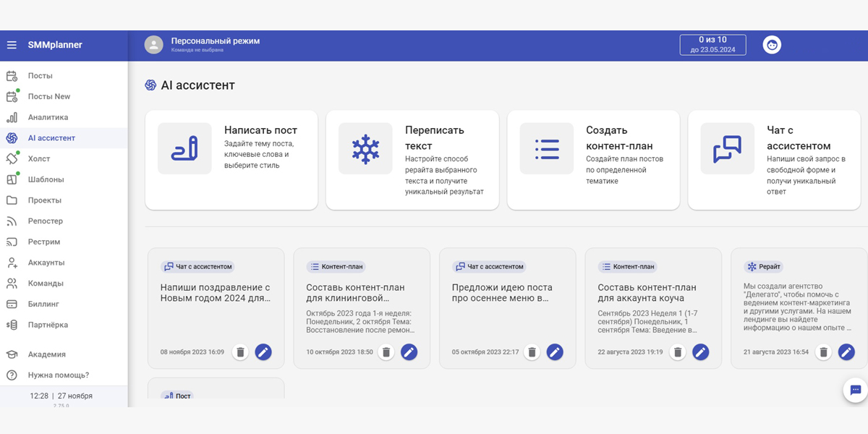
Task: Edit the cleaning company content-plan card
Action: 409,352
